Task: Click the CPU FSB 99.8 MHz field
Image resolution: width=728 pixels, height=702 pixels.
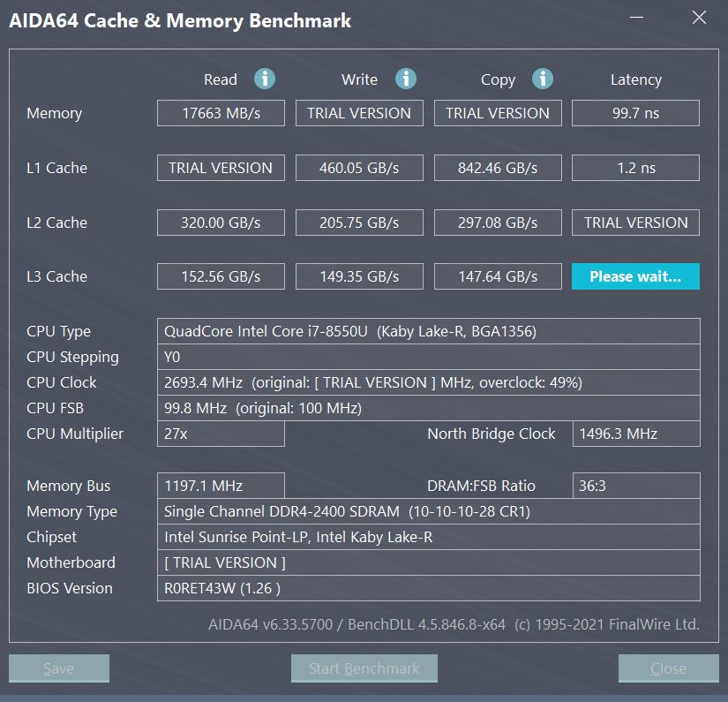Action: pyautogui.click(x=429, y=408)
